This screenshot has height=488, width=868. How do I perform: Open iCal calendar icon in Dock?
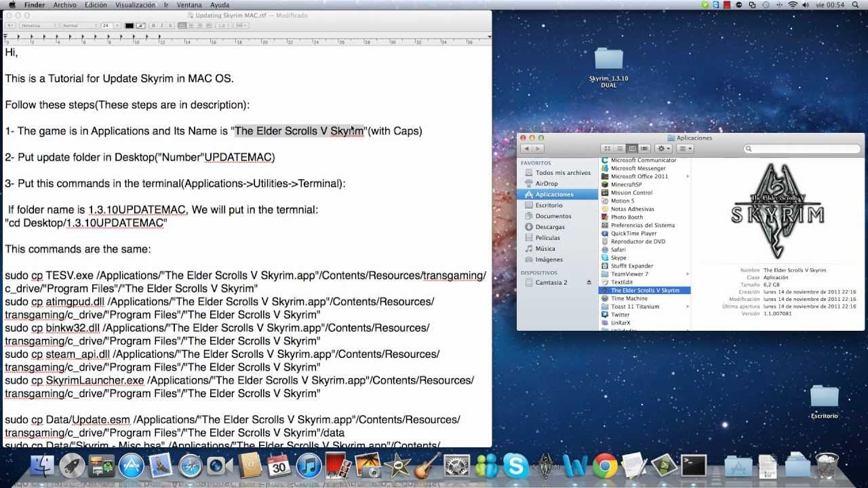tap(279, 466)
